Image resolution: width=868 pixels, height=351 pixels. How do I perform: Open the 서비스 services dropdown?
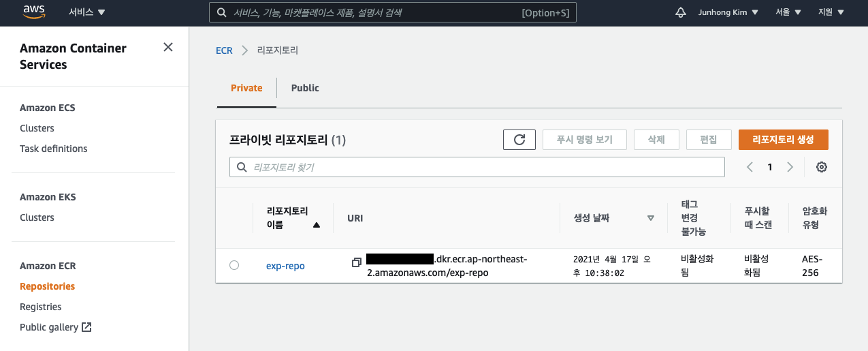pos(87,12)
